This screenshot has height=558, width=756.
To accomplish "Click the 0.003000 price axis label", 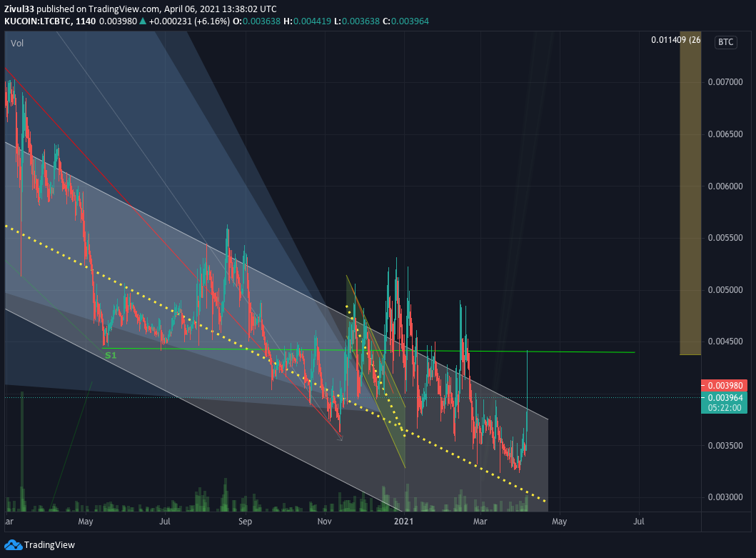I will coord(725,497).
